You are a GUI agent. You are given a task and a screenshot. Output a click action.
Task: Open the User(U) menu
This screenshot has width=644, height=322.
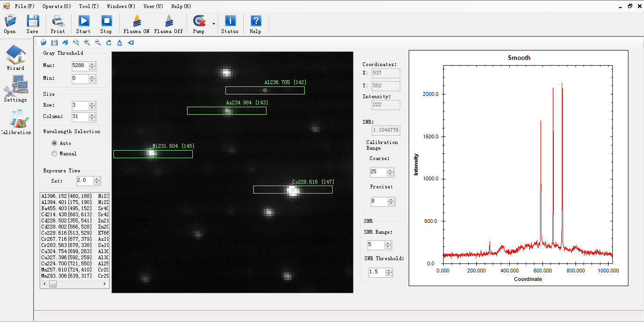click(154, 6)
